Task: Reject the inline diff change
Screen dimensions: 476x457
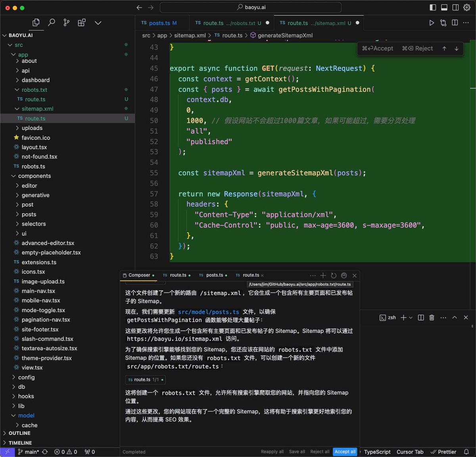Action: pos(418,48)
